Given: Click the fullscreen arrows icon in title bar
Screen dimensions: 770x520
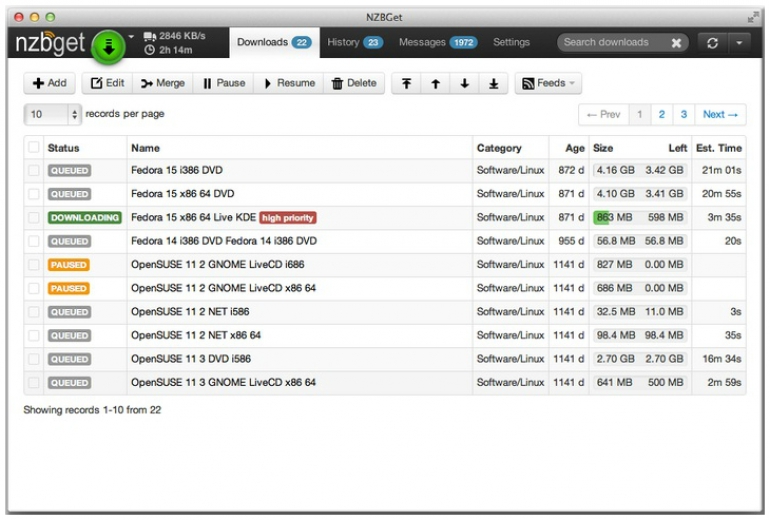Looking at the screenshot, I should coord(752,17).
